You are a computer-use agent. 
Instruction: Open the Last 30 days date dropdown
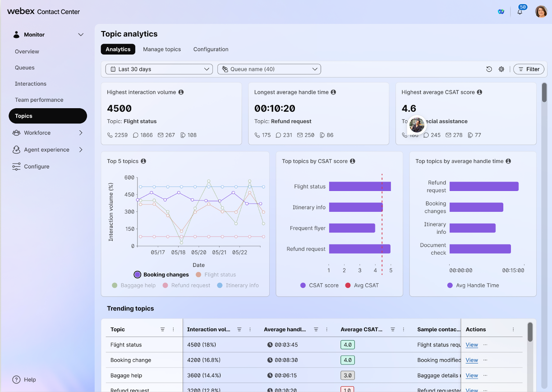pyautogui.click(x=159, y=69)
